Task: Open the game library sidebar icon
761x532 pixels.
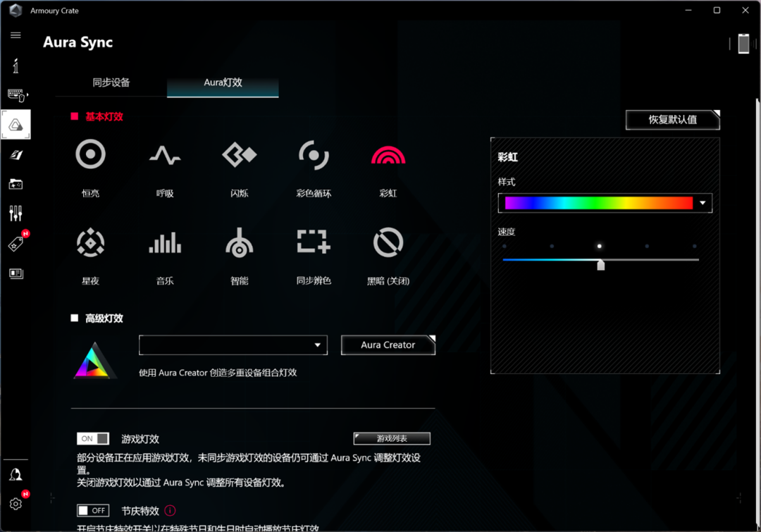Action: (x=16, y=185)
